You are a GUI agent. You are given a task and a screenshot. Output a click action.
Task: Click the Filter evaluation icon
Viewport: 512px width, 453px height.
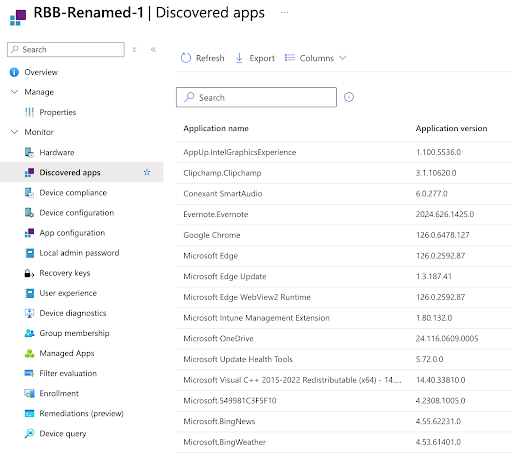pyautogui.click(x=29, y=373)
